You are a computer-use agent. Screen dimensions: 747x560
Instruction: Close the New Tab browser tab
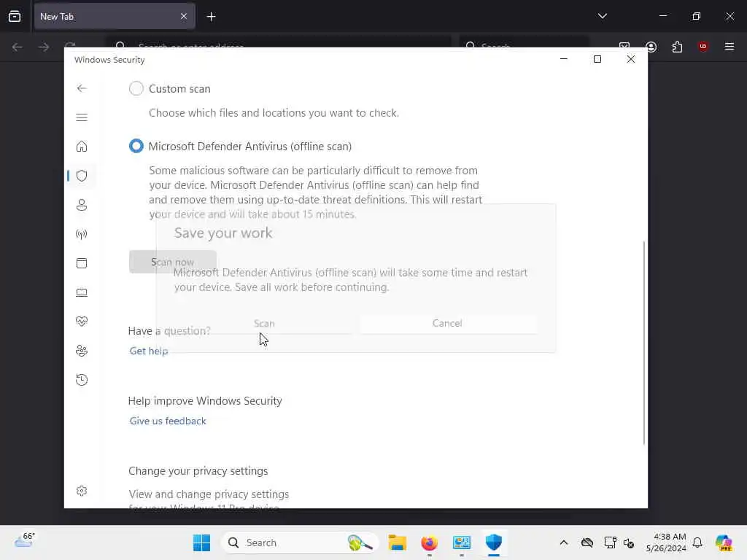pos(184,17)
